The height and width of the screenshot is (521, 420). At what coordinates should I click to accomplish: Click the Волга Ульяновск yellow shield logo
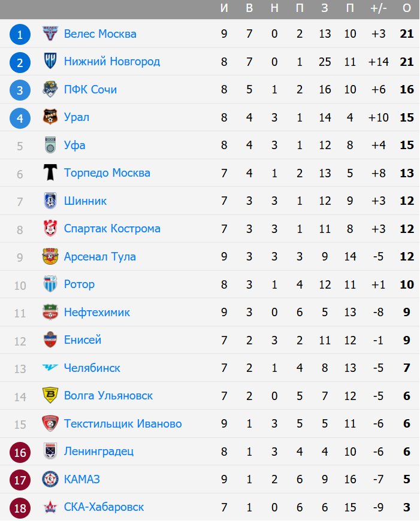tap(50, 395)
